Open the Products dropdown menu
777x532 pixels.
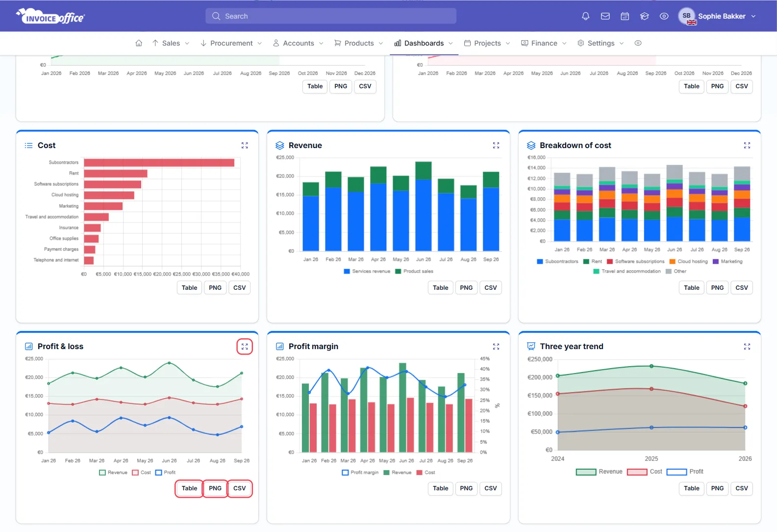[x=359, y=43]
